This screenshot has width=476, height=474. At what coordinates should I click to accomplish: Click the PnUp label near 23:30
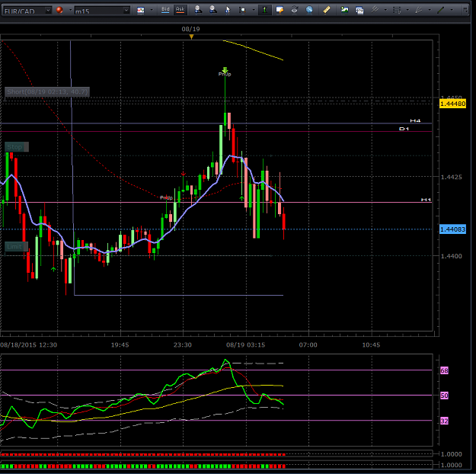coord(166,198)
